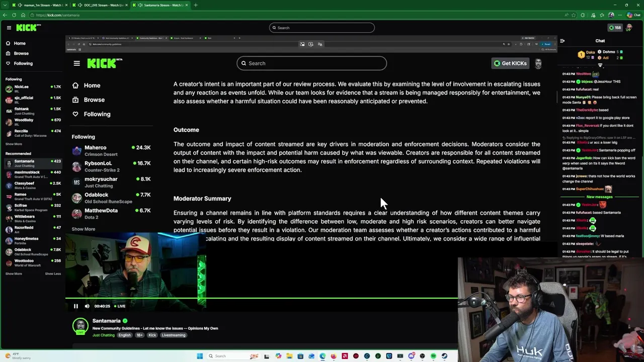Open File Explorer from the taskbar
Image resolution: width=644 pixels, height=362 pixels.
click(x=289, y=356)
